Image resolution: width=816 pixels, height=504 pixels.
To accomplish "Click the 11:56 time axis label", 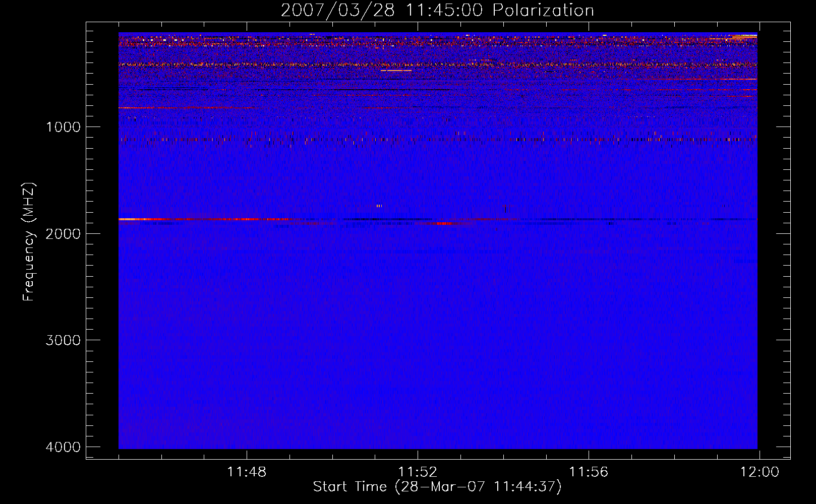I will coord(589,472).
